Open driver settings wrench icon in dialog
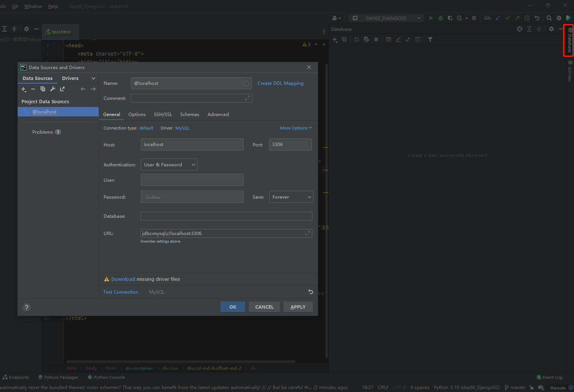The width and height of the screenshot is (574, 392). tap(53, 89)
